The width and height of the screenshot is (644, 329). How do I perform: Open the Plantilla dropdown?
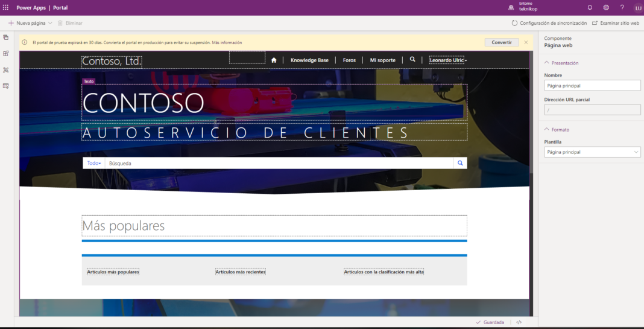coord(592,152)
